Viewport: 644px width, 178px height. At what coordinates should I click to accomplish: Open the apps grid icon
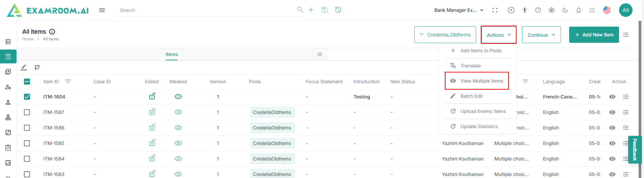coord(592,10)
